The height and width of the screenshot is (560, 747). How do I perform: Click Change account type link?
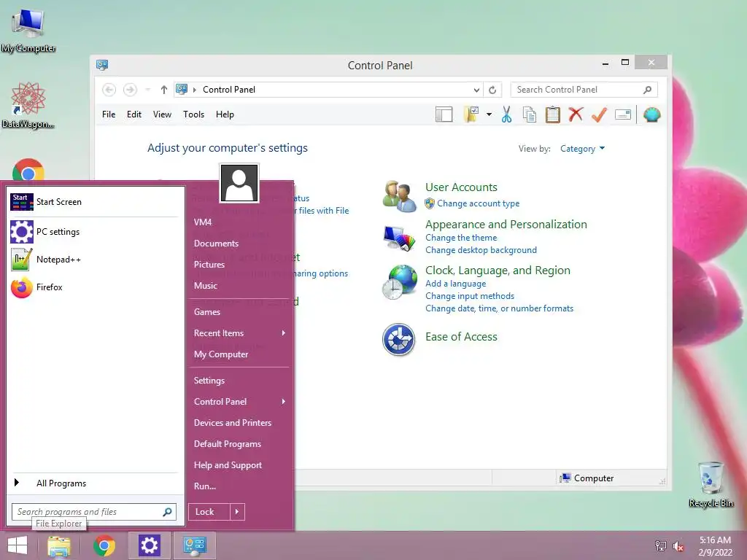coord(479,203)
